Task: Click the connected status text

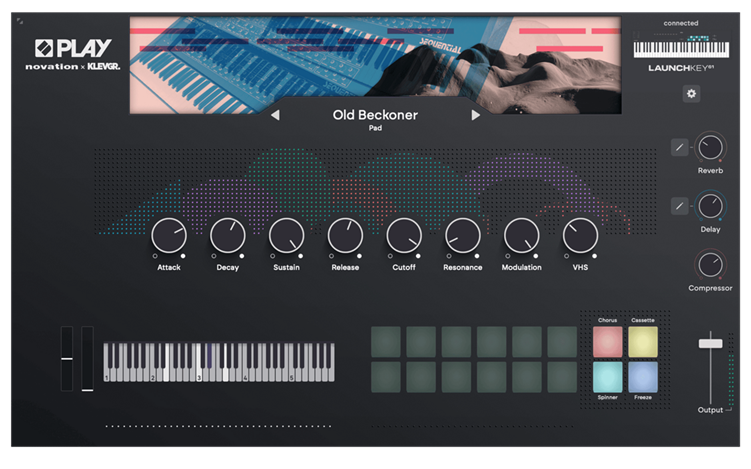Action: pos(681,23)
